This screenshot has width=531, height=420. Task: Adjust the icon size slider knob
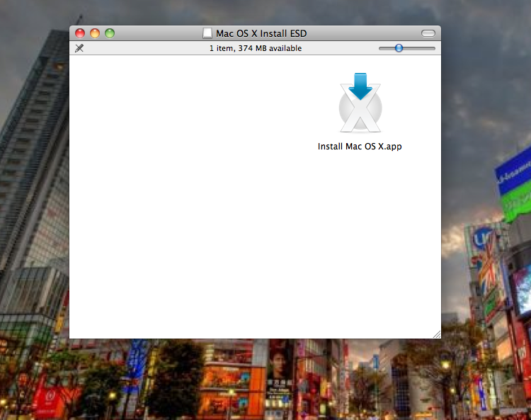tap(399, 48)
